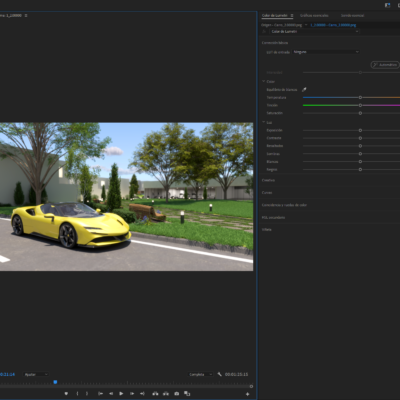Export frame with the camera icon
400x400 pixels.
[177, 394]
